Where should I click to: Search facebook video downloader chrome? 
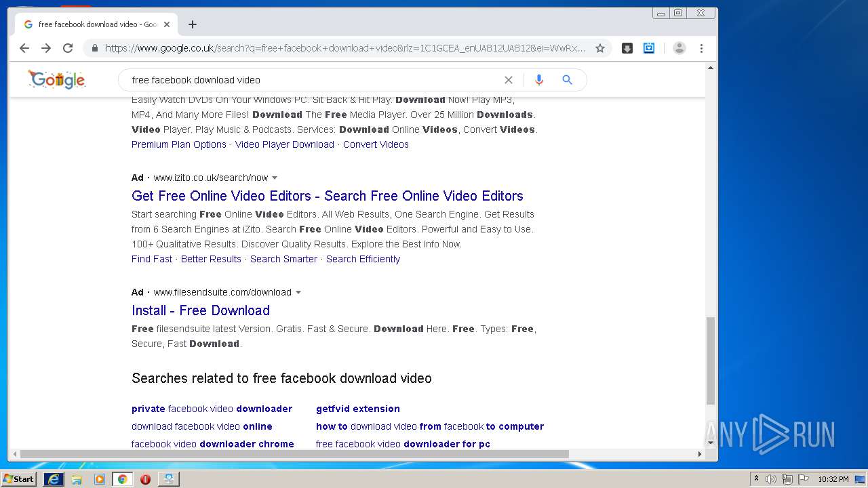coord(213,444)
